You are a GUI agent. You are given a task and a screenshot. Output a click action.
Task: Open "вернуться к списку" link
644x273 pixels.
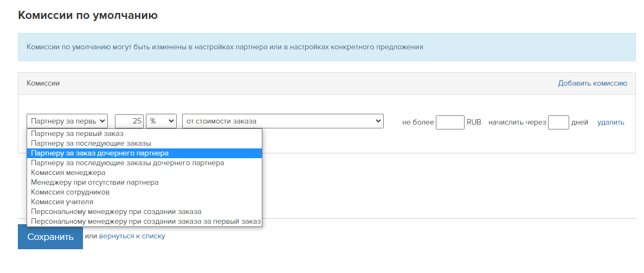coord(132,236)
